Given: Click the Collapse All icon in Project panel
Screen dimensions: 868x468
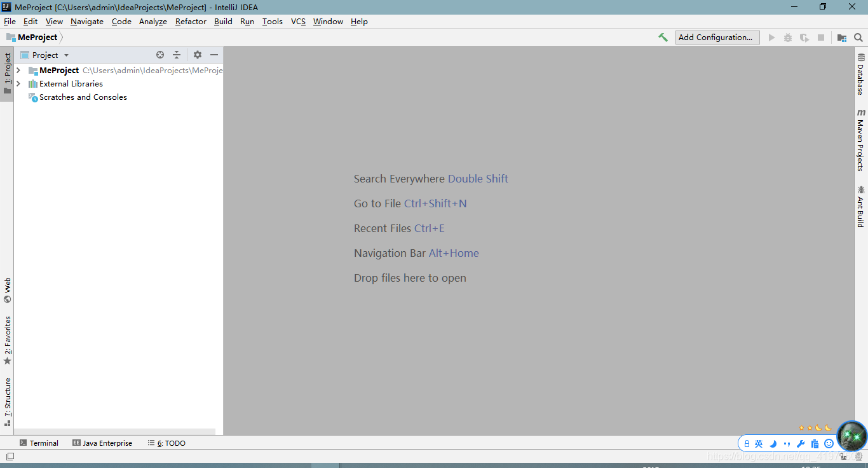Looking at the screenshot, I should [177, 55].
